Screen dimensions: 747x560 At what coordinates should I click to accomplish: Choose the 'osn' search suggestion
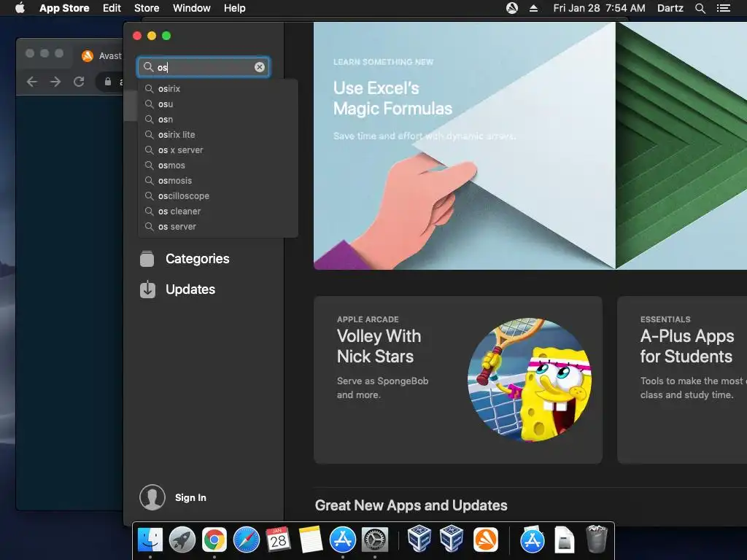point(217,119)
